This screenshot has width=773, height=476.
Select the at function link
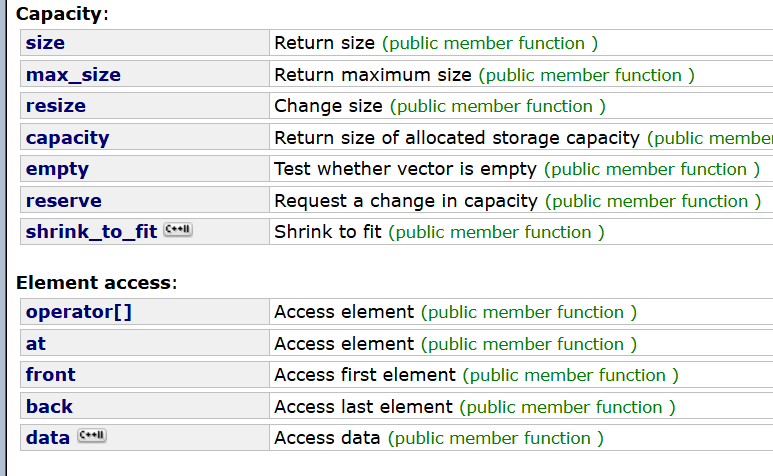click(36, 344)
